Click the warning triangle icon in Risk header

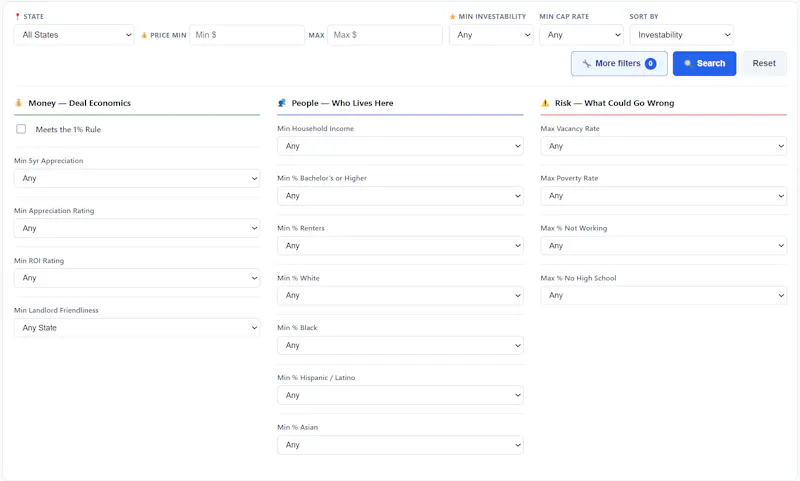545,103
